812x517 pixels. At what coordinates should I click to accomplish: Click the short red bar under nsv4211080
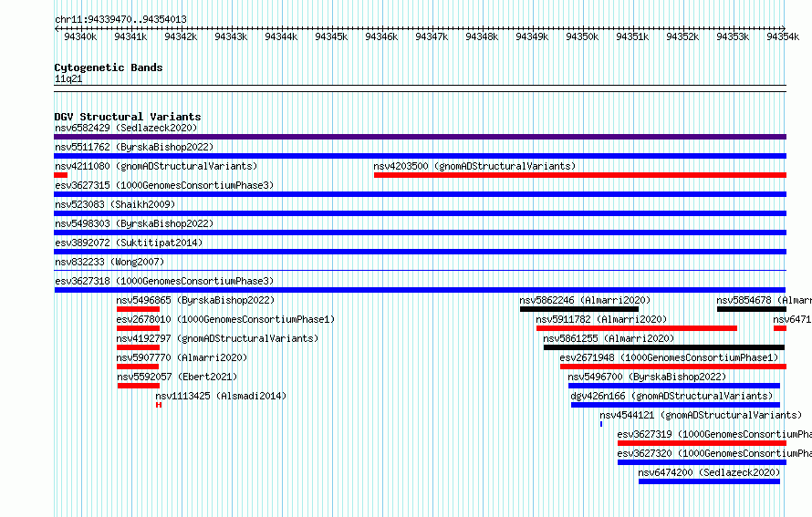click(x=60, y=175)
